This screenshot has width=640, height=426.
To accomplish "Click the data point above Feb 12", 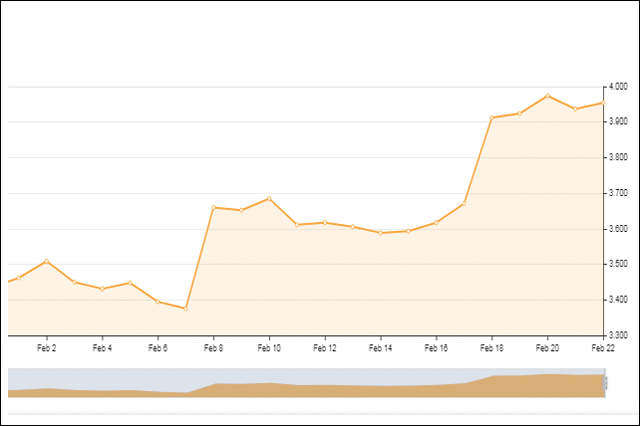I will (325, 223).
